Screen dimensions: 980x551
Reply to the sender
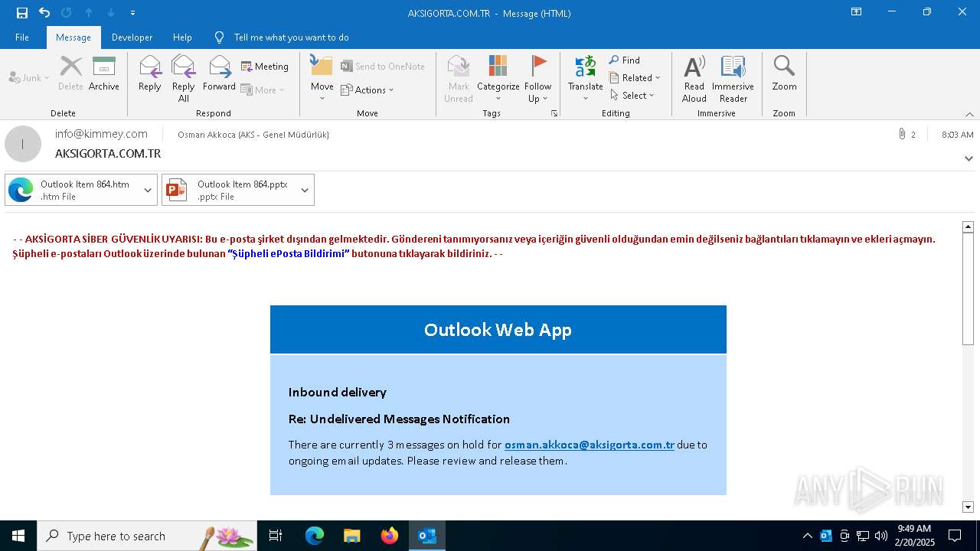click(150, 73)
